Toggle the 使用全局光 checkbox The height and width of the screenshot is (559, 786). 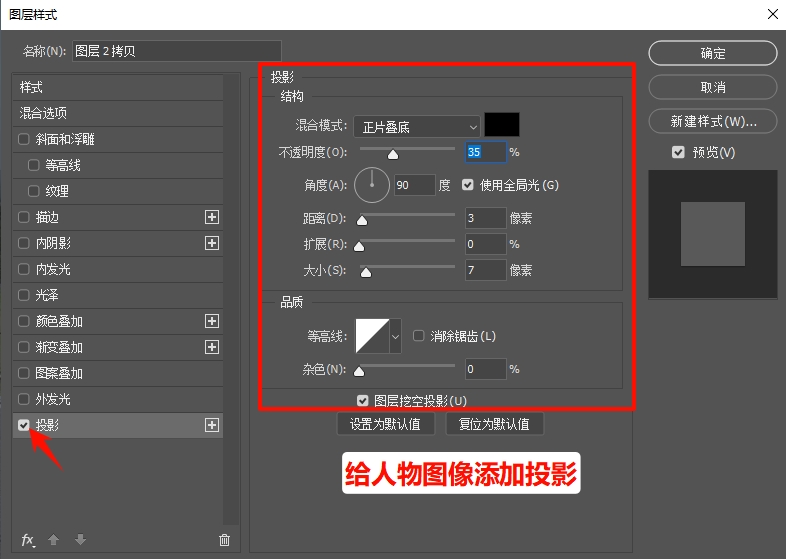[x=468, y=185]
